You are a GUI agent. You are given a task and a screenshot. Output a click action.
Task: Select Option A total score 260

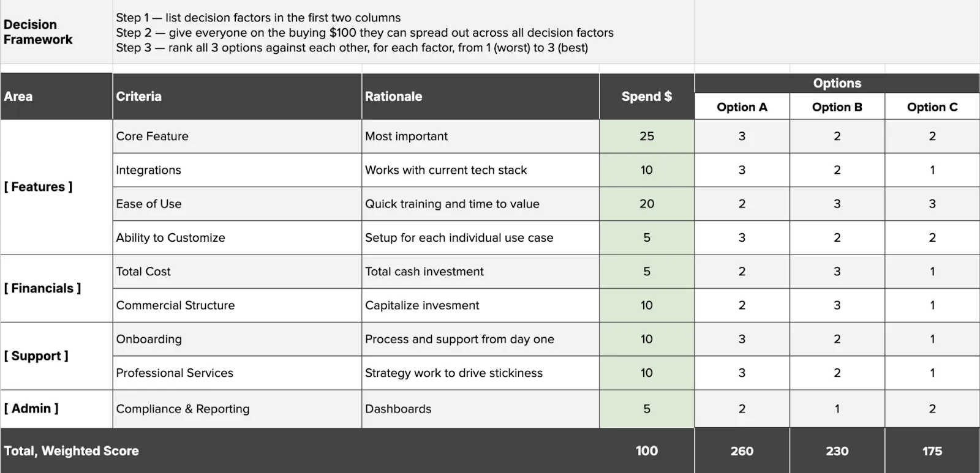tap(742, 451)
